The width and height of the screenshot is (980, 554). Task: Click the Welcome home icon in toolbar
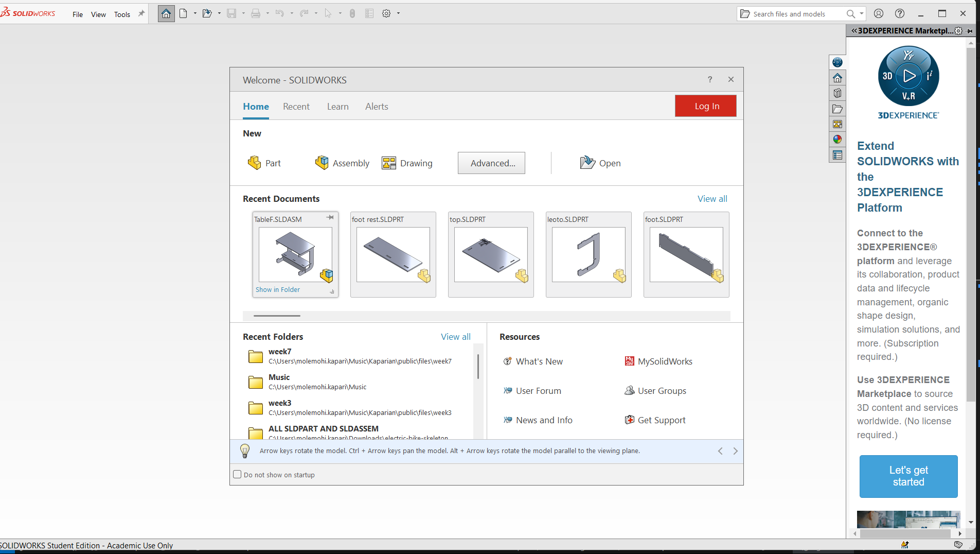pos(166,14)
